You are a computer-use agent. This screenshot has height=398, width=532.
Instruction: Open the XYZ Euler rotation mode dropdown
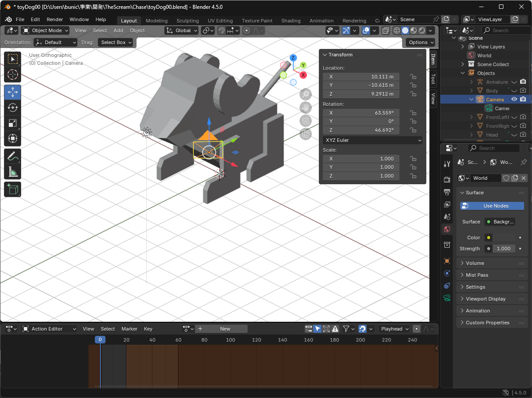pyautogui.click(x=373, y=140)
